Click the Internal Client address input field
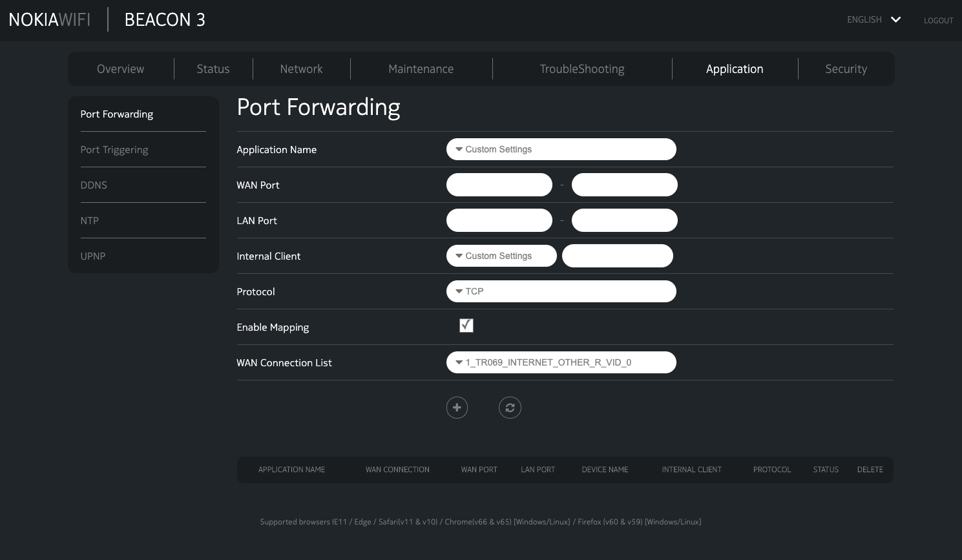 pyautogui.click(x=618, y=256)
